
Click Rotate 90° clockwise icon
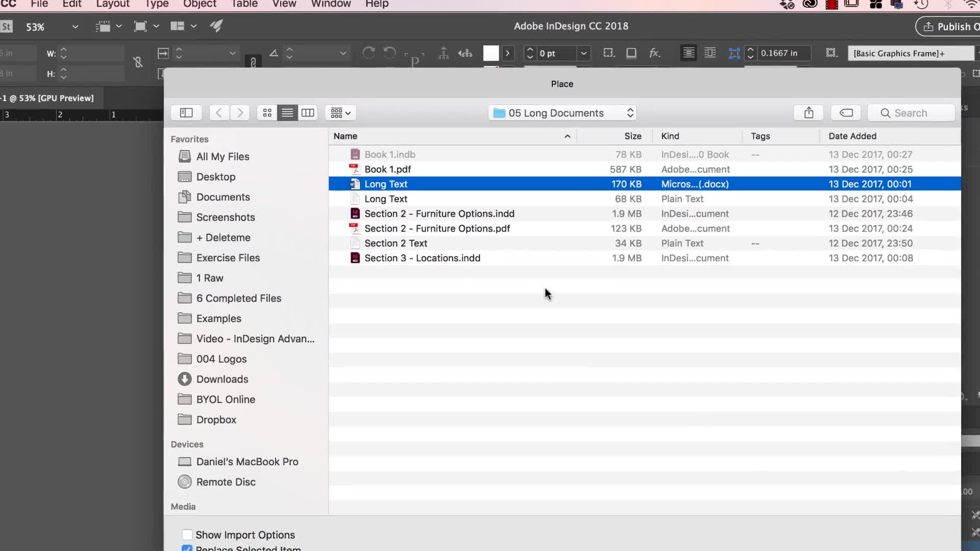click(369, 53)
